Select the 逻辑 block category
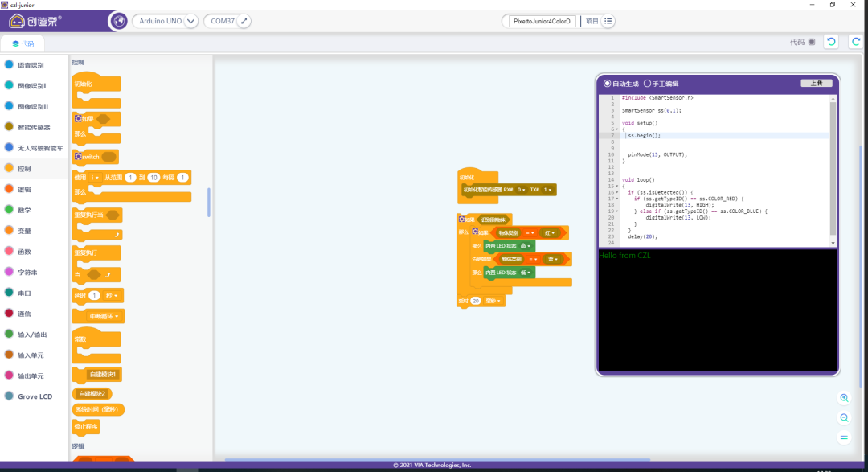868x472 pixels. tap(24, 190)
